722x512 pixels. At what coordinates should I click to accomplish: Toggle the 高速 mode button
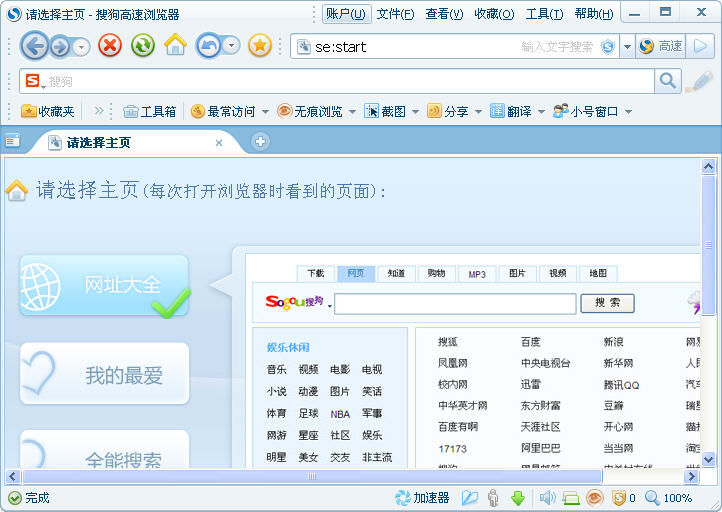661,46
